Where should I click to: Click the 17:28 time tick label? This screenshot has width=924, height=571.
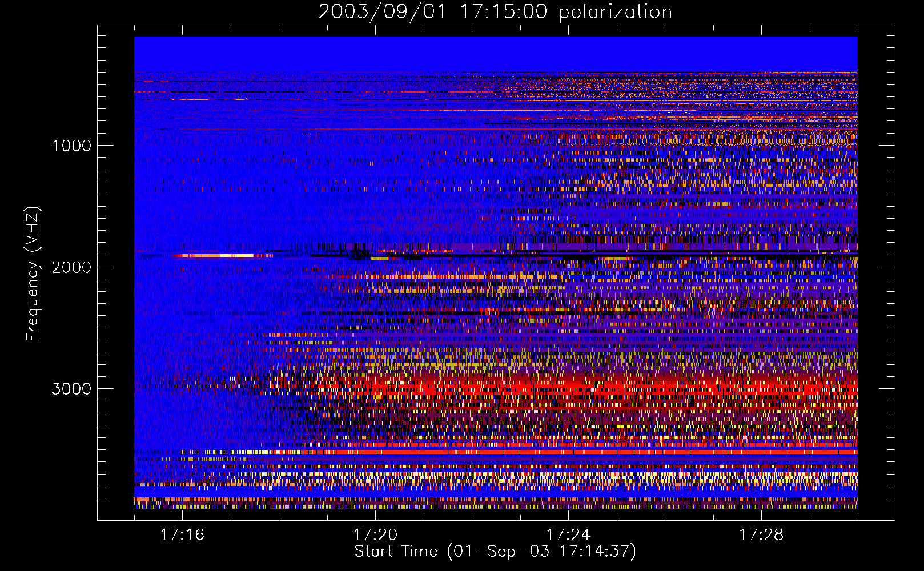click(761, 534)
